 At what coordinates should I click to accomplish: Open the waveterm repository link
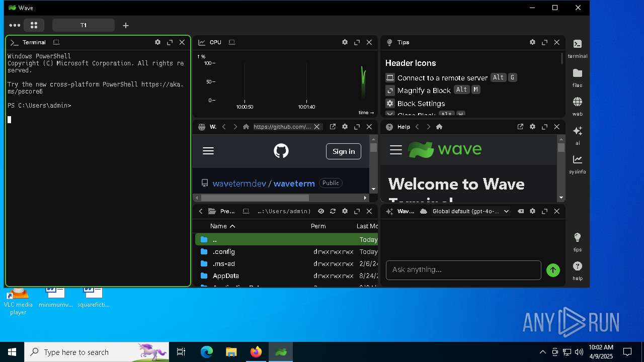(294, 184)
